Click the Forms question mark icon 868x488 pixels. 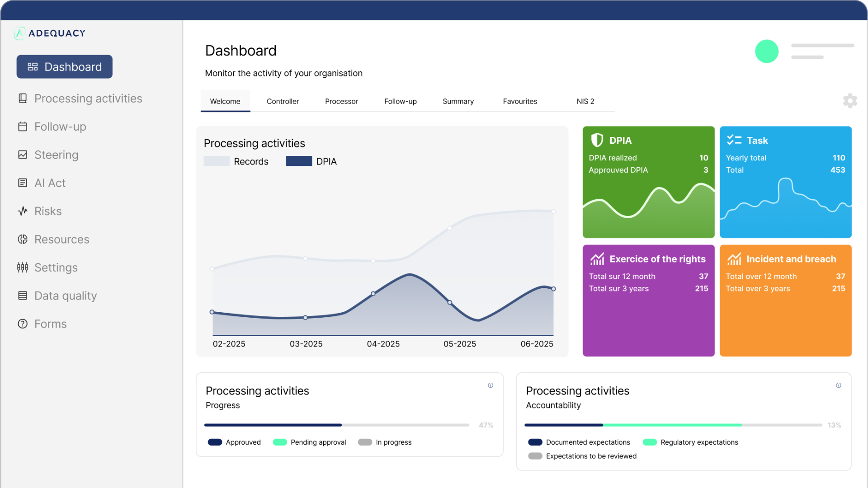pos(23,324)
